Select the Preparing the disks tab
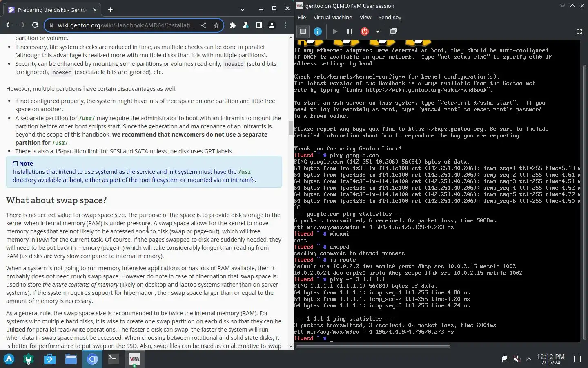588x368 pixels. click(x=52, y=10)
